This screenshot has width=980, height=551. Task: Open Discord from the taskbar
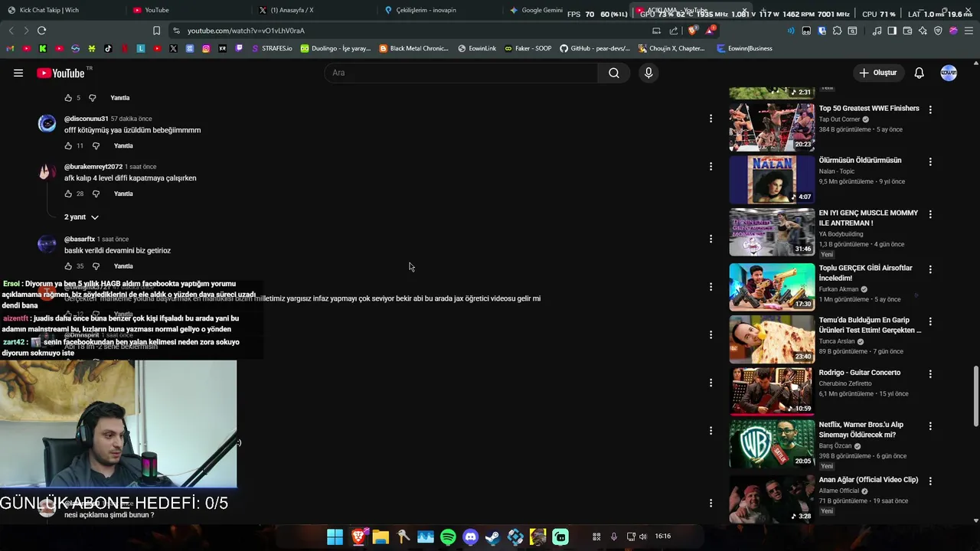[470, 536]
